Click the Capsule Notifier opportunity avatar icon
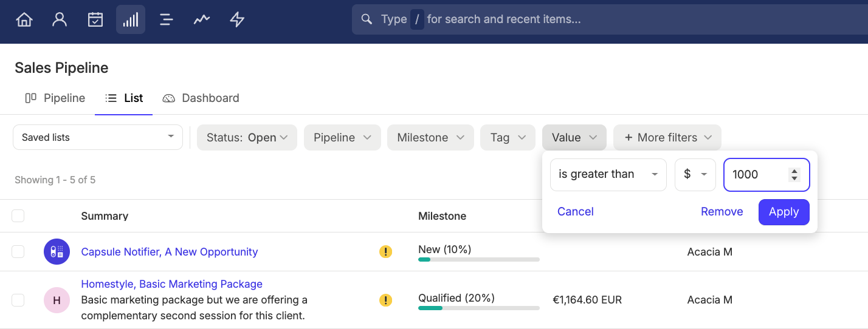The image size is (868, 329). click(x=57, y=251)
